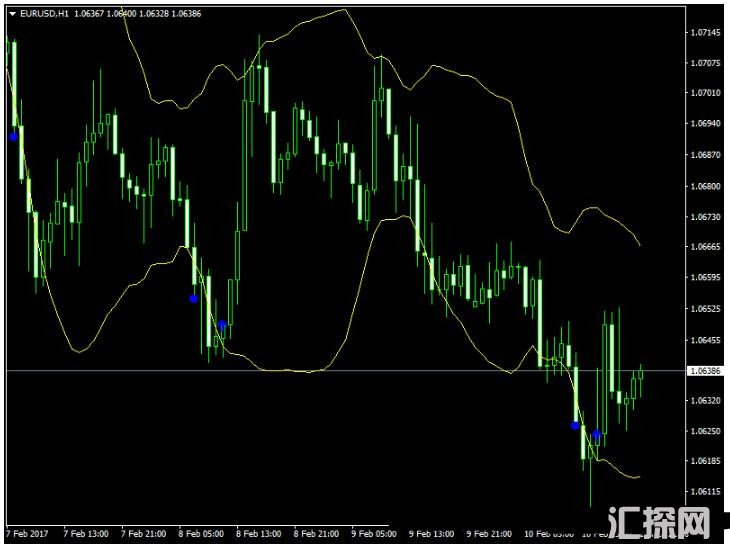Screen dimensions: 730x547
Task: Click the 8 Feb 13:00 time label
Action: (x=259, y=533)
